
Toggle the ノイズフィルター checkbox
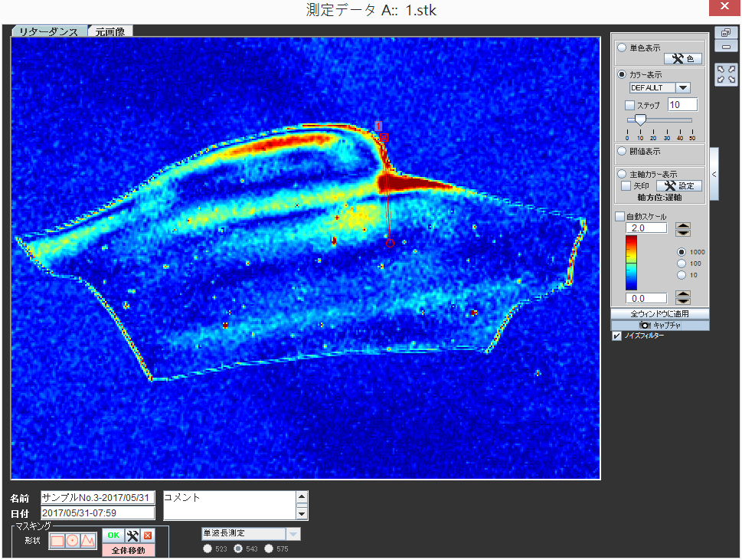point(617,336)
